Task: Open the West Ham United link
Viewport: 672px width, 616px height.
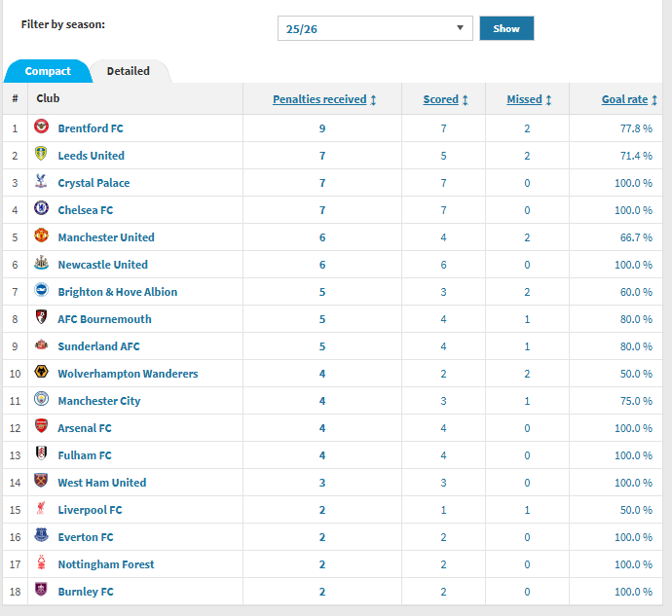Action: (102, 483)
